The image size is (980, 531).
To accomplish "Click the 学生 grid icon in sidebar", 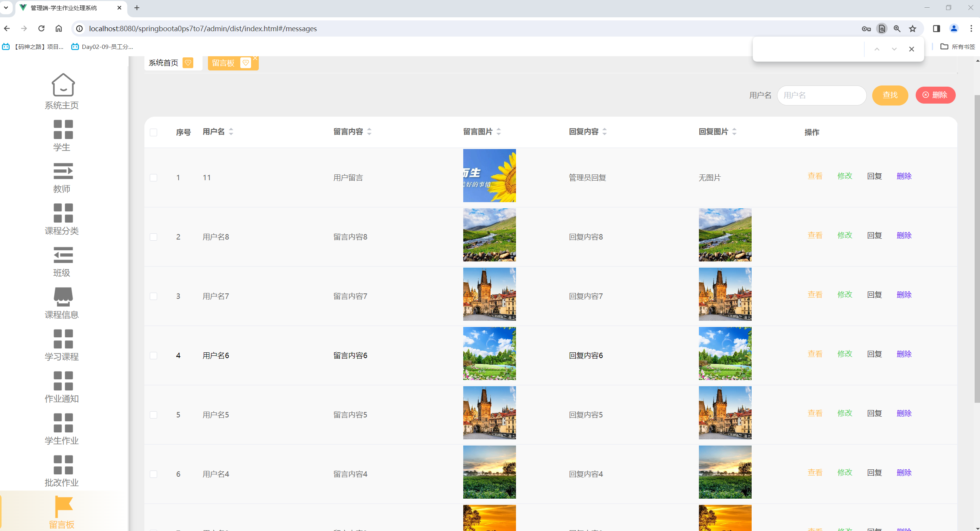I will click(x=63, y=129).
